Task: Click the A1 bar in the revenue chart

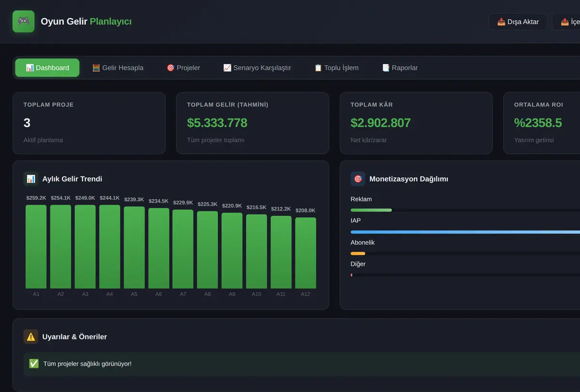Action: [x=36, y=247]
